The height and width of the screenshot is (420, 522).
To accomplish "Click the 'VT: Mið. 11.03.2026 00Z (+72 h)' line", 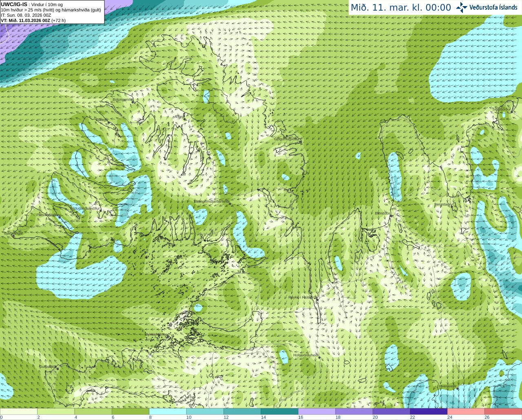I will point(33,20).
